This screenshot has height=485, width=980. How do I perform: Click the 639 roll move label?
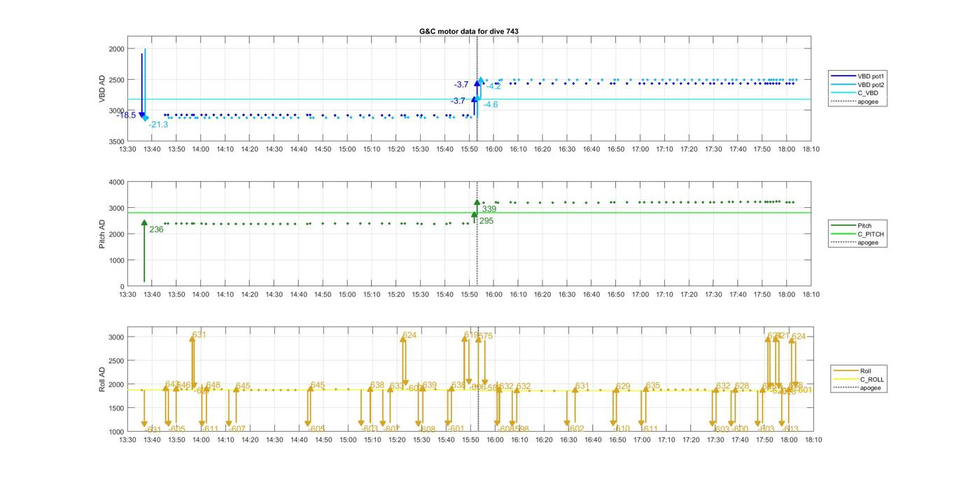pyautogui.click(x=429, y=386)
